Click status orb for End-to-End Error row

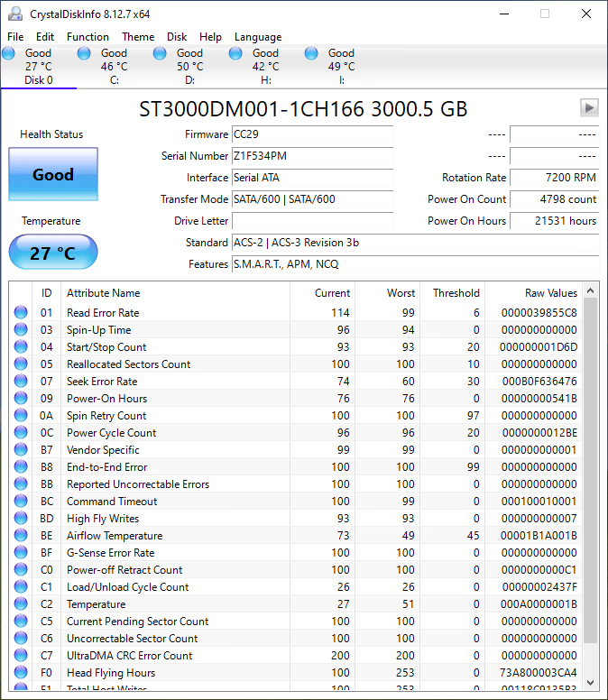click(21, 466)
